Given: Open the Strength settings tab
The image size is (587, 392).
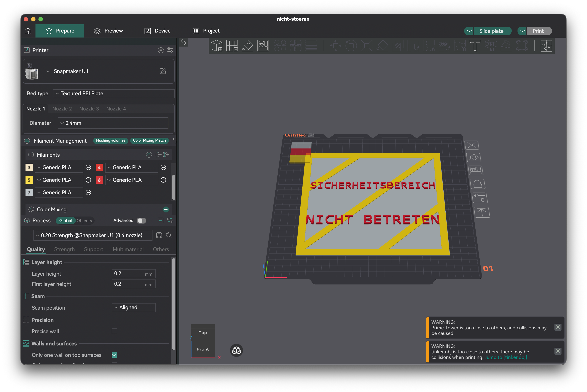Looking at the screenshot, I should click(x=64, y=250).
